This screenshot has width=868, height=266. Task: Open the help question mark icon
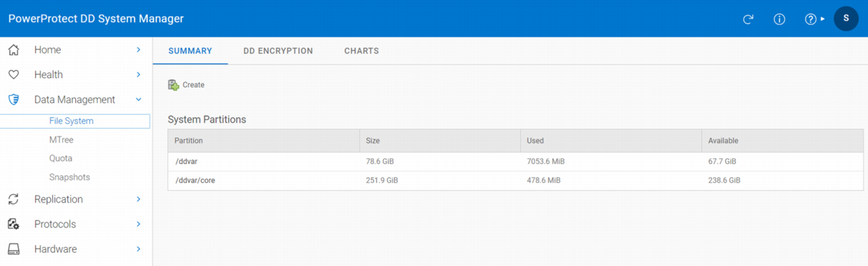pos(811,19)
